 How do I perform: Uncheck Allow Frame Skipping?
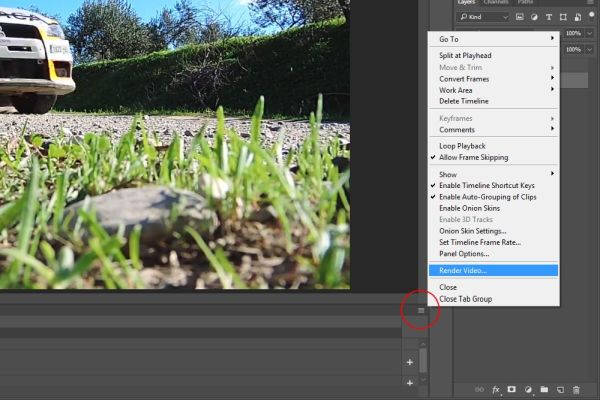(494, 157)
